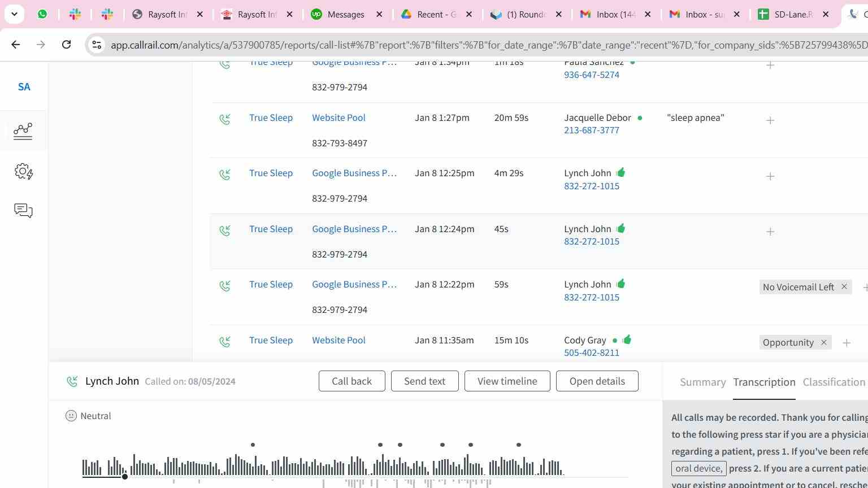The height and width of the screenshot is (488, 868).
Task: Open the Analytics chart sidebar icon
Action: [23, 131]
